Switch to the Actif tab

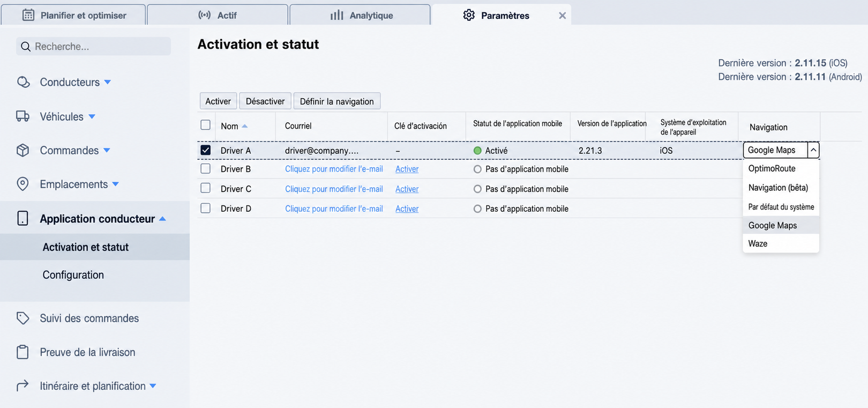click(x=218, y=15)
